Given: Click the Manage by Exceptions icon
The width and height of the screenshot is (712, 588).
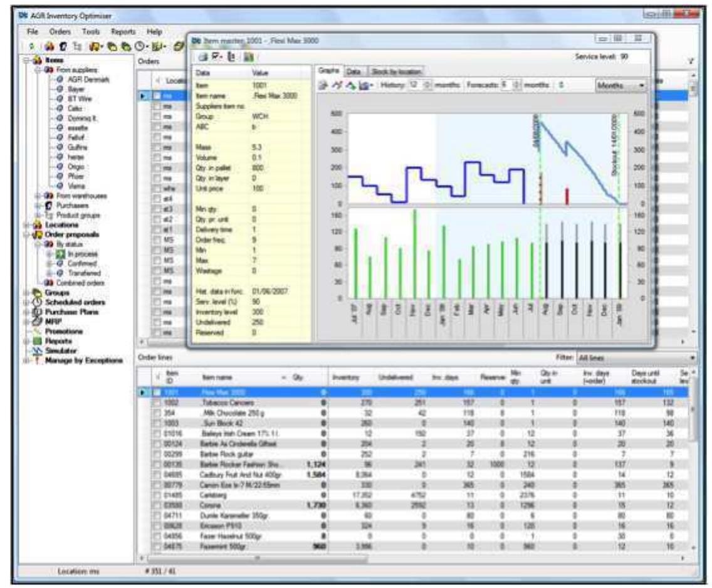Looking at the screenshot, I should pyautogui.click(x=38, y=360).
